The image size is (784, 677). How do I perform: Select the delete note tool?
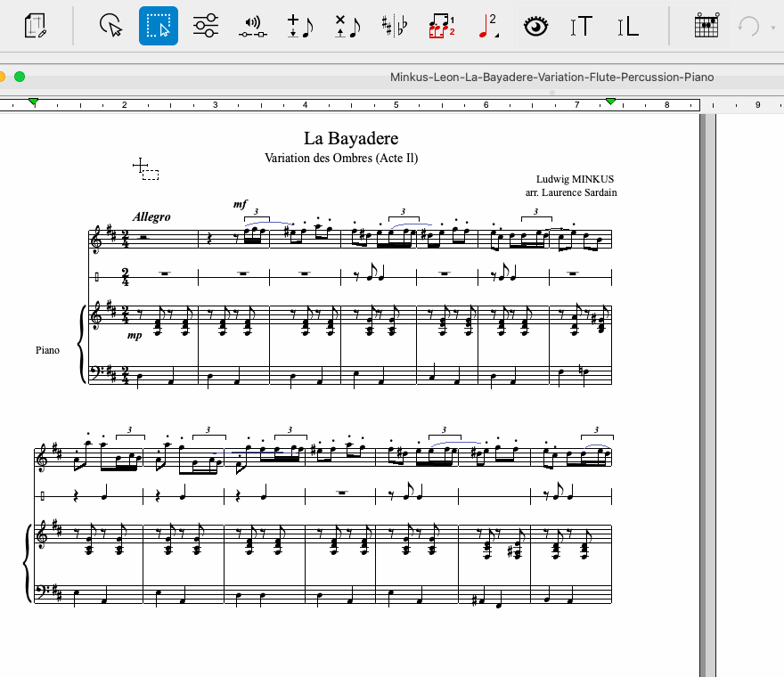(x=347, y=26)
